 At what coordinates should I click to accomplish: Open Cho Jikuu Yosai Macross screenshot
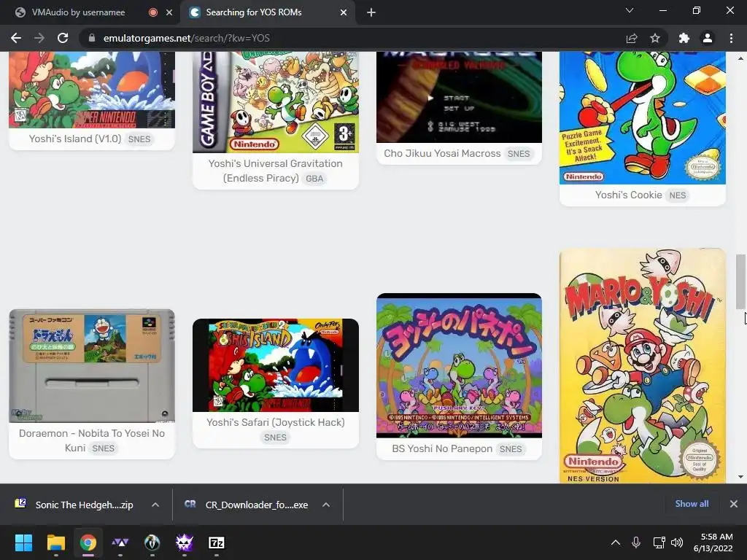[459, 97]
